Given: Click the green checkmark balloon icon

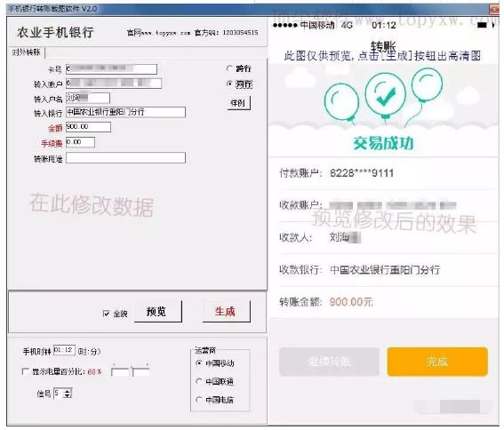Looking at the screenshot, I should tap(386, 94).
